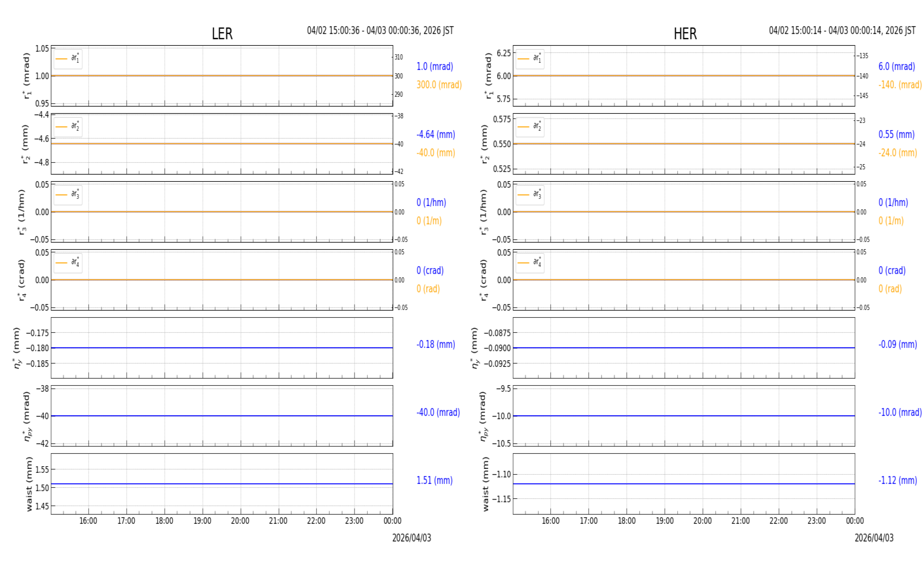Viewport: 924px width, 565px height.
Task: Click the 23:00 tick under HER plots
Action: [x=817, y=521]
